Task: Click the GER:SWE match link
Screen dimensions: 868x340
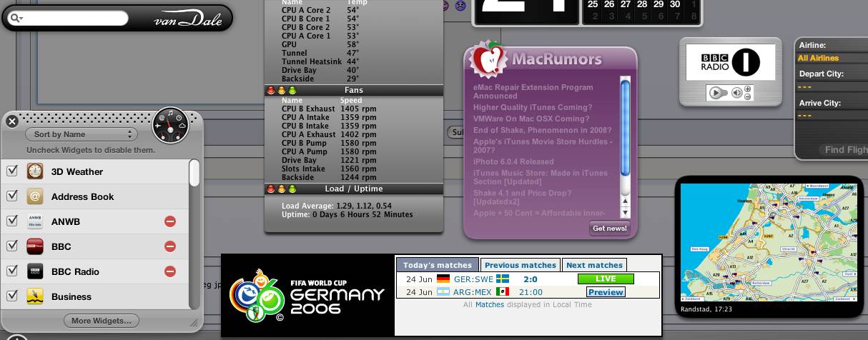Action: pyautogui.click(x=473, y=279)
